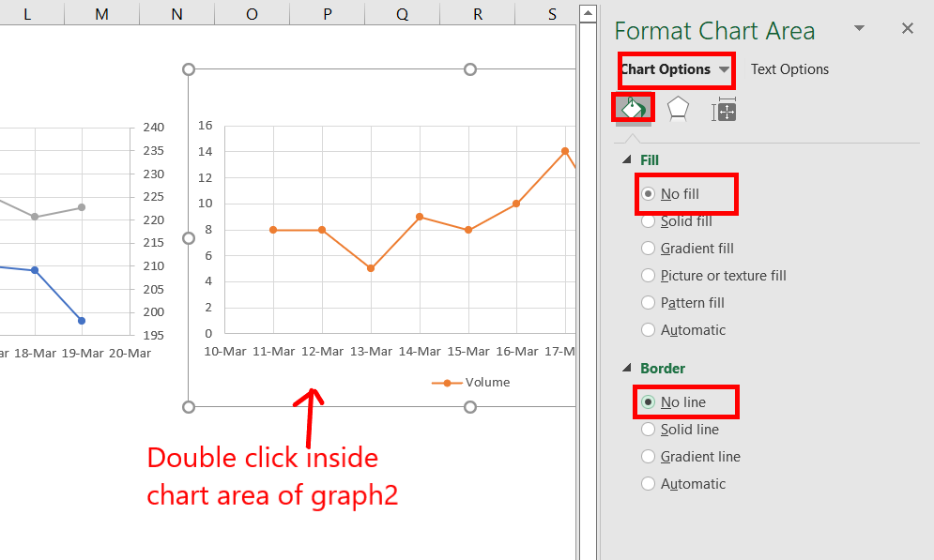934x560 pixels.
Task: Choose Gradient line border option
Action: (x=648, y=457)
